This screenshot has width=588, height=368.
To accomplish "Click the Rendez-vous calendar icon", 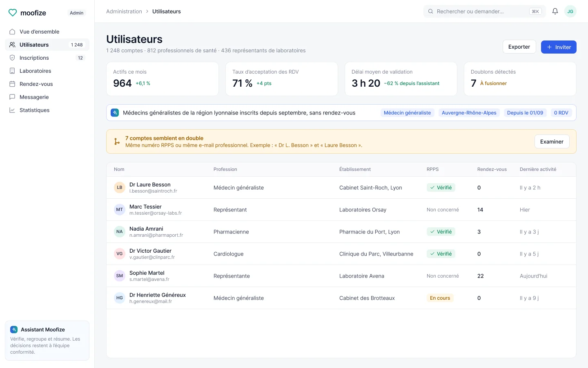I will [x=12, y=84].
